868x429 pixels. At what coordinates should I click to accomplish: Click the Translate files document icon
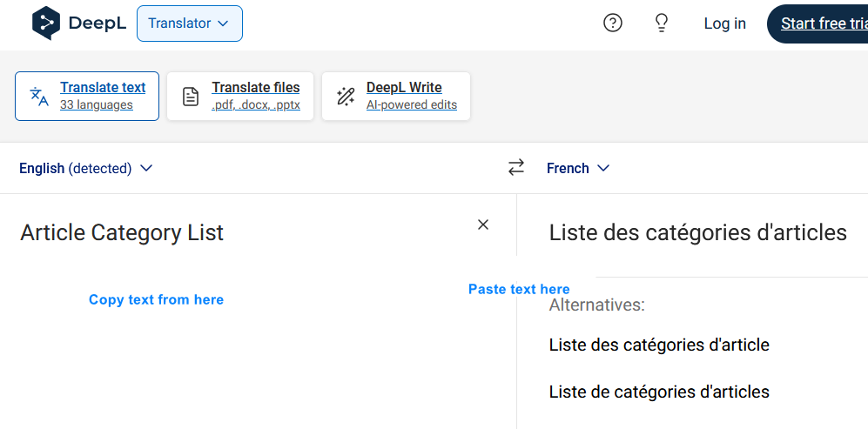[191, 97]
